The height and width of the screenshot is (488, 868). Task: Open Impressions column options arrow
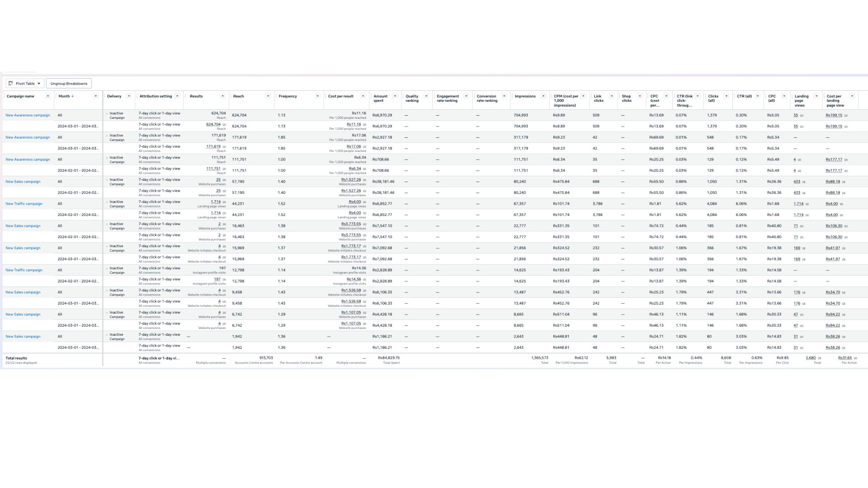click(543, 96)
